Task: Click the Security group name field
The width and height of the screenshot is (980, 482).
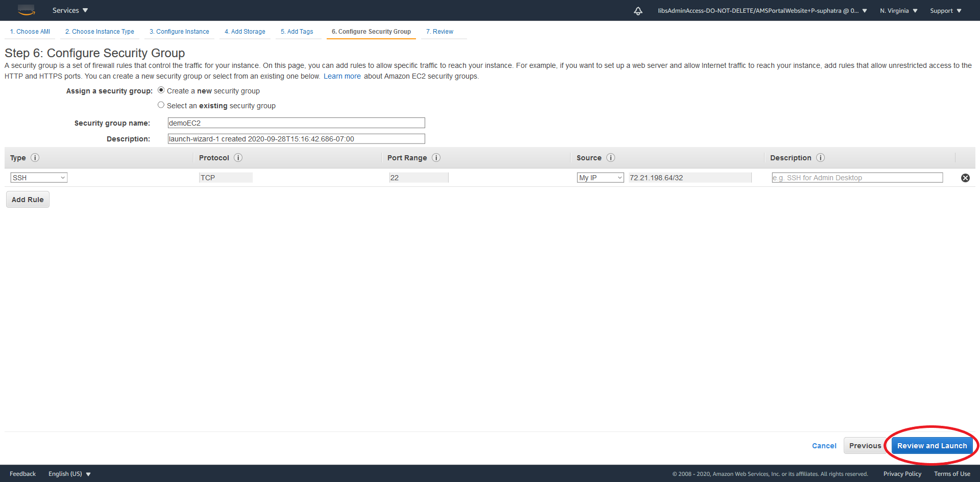Action: [296, 123]
